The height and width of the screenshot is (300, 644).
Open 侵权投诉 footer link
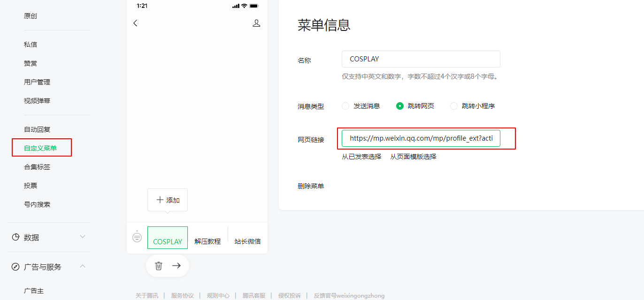click(x=290, y=296)
